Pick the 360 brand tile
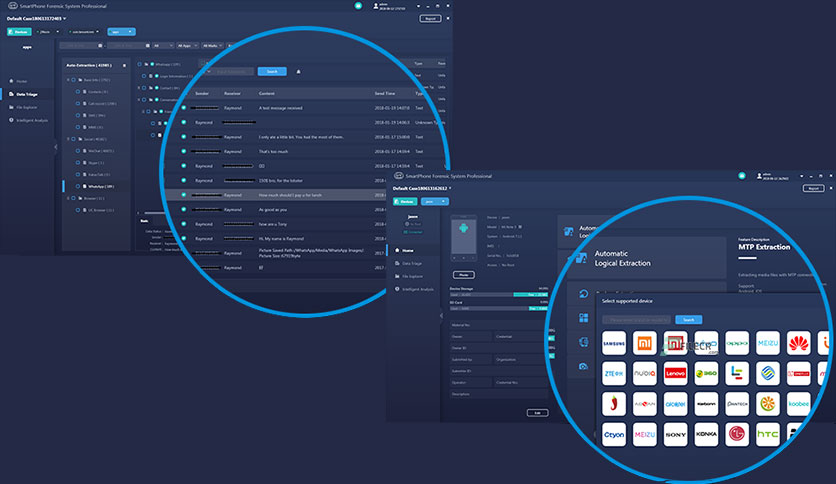 tap(706, 374)
